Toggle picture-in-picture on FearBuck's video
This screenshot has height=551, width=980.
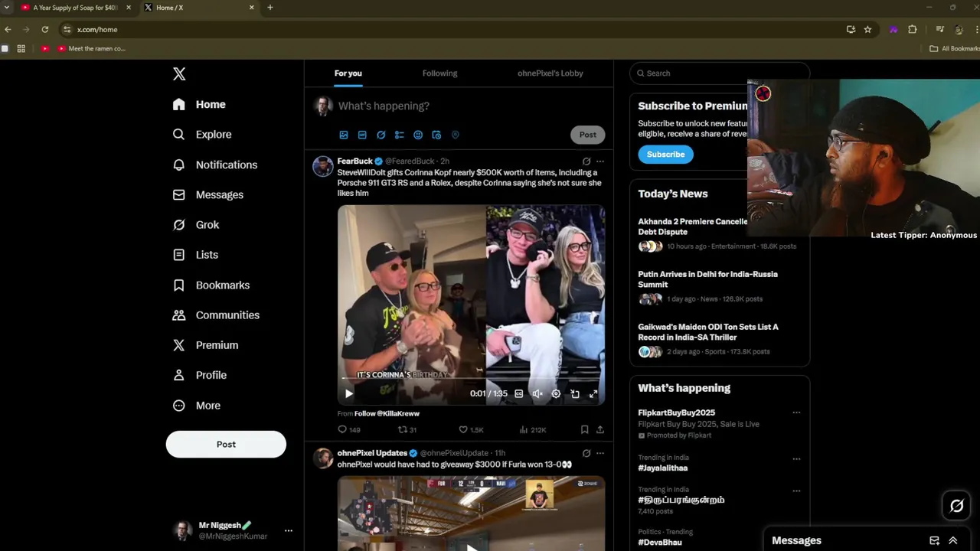575,393
